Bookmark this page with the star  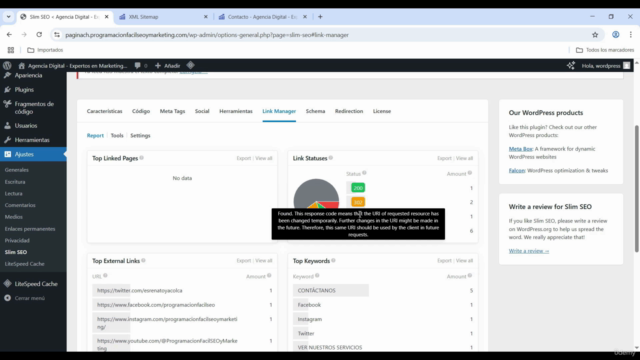pyautogui.click(x=595, y=35)
